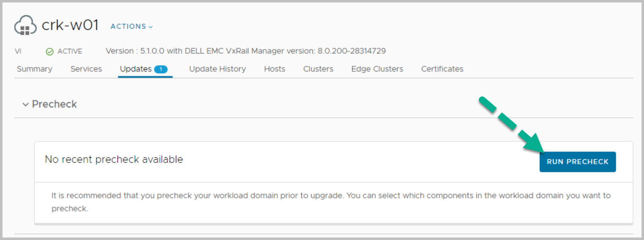Viewport: 644px width, 240px height.
Task: Open the ACTIONS dropdown menu
Action: (x=132, y=26)
